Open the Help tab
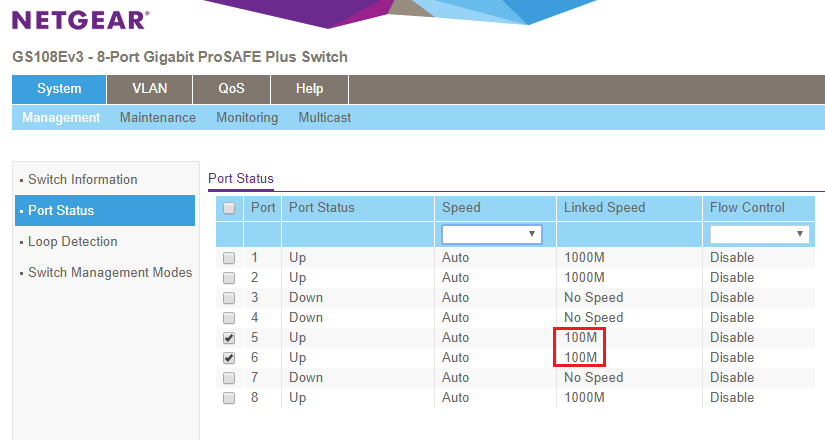This screenshot has width=825, height=440. coord(309,89)
